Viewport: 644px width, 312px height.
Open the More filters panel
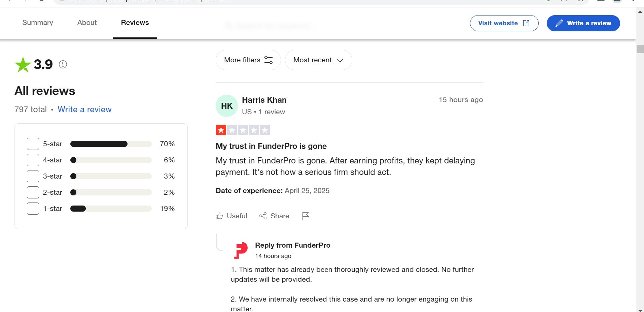248,60
